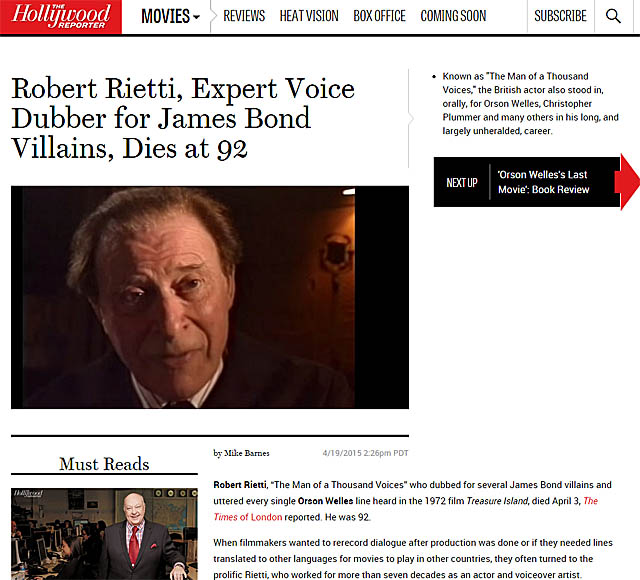Click the bold Orson Welles name
Image resolution: width=640 pixels, height=580 pixels.
(x=325, y=501)
